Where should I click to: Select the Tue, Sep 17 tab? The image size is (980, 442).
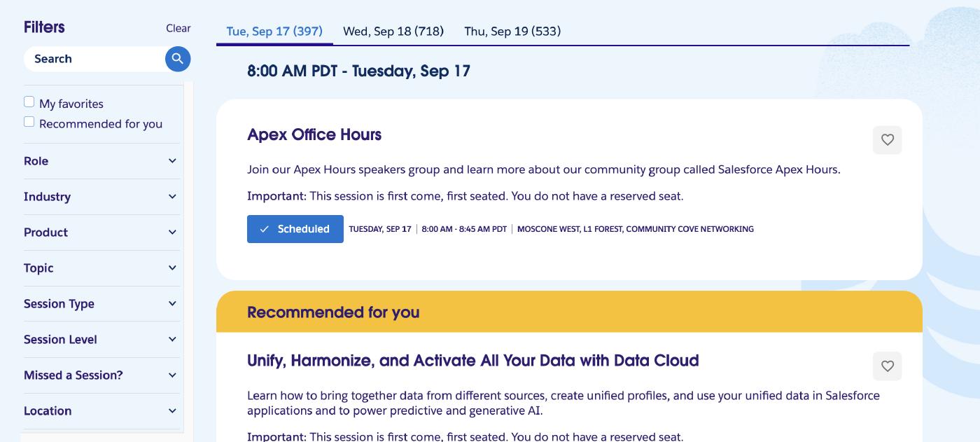click(274, 32)
